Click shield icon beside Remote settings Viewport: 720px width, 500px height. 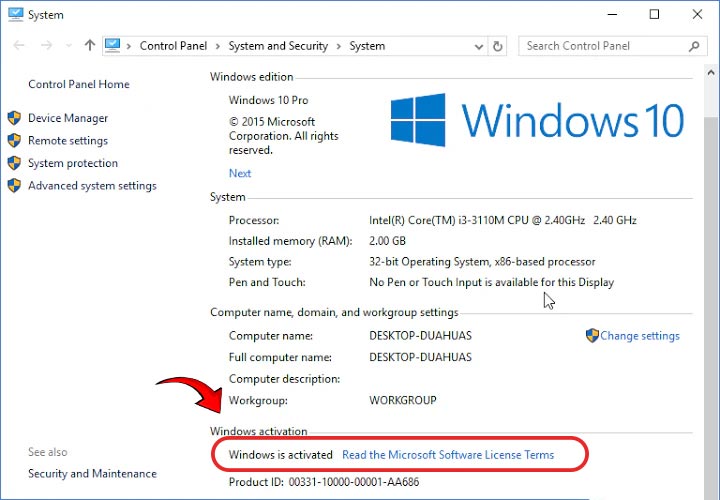(x=14, y=140)
